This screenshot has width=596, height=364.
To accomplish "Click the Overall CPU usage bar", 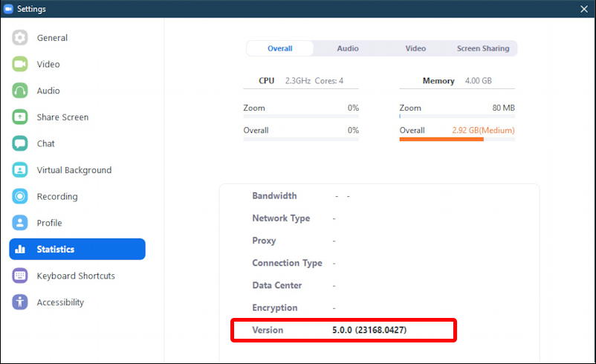I will point(301,139).
